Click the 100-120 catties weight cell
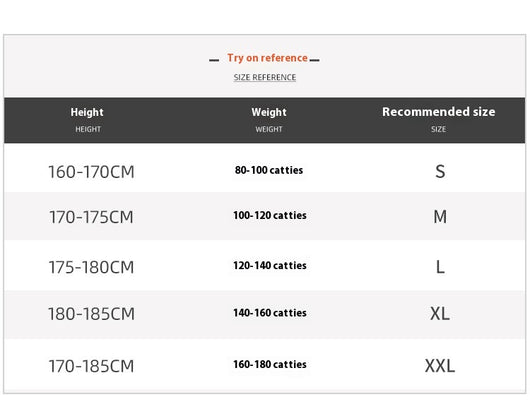The height and width of the screenshot is (409, 530). click(270, 215)
